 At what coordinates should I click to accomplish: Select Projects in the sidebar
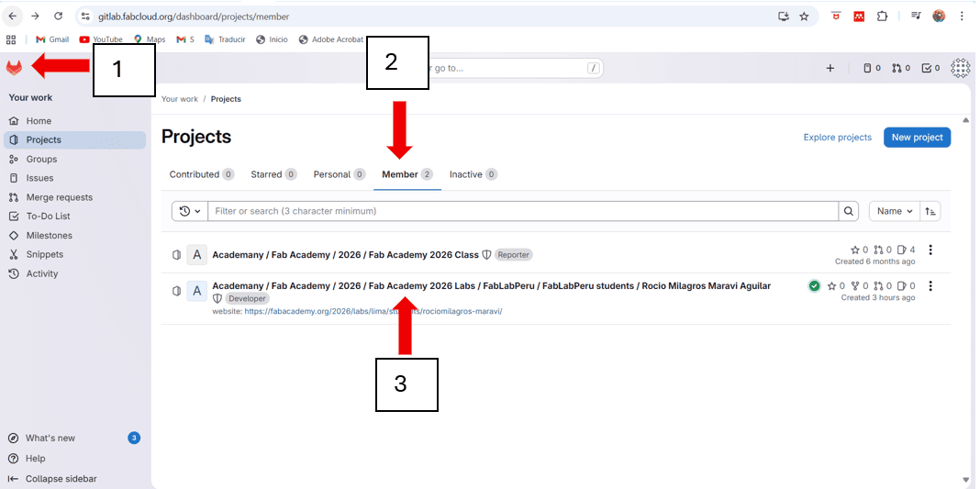tap(74, 139)
